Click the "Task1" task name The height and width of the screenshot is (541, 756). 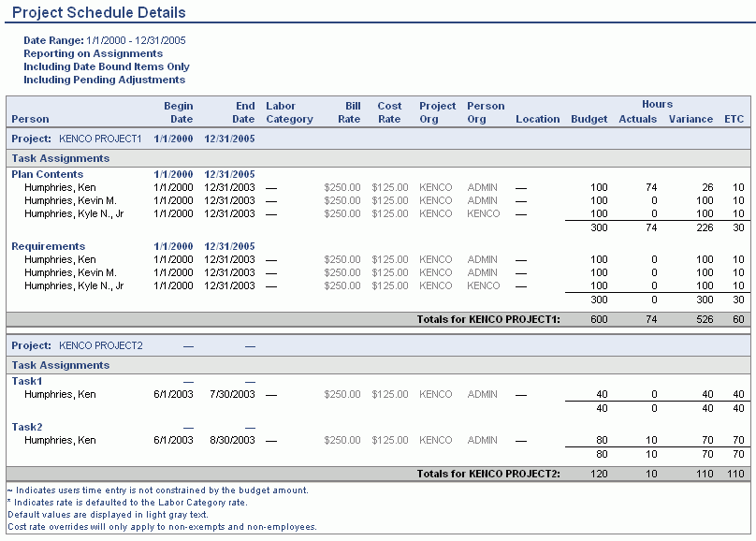pos(27,381)
